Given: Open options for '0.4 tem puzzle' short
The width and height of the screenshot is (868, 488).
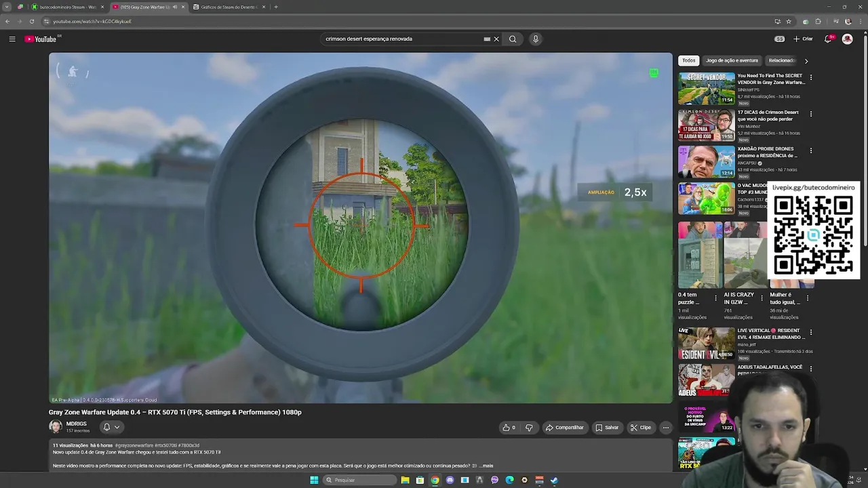Looking at the screenshot, I should (x=715, y=298).
